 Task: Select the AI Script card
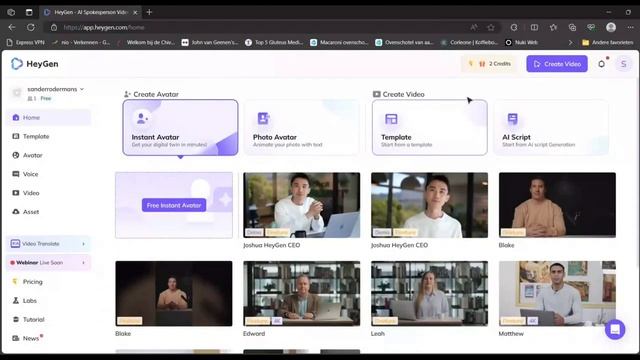point(551,127)
